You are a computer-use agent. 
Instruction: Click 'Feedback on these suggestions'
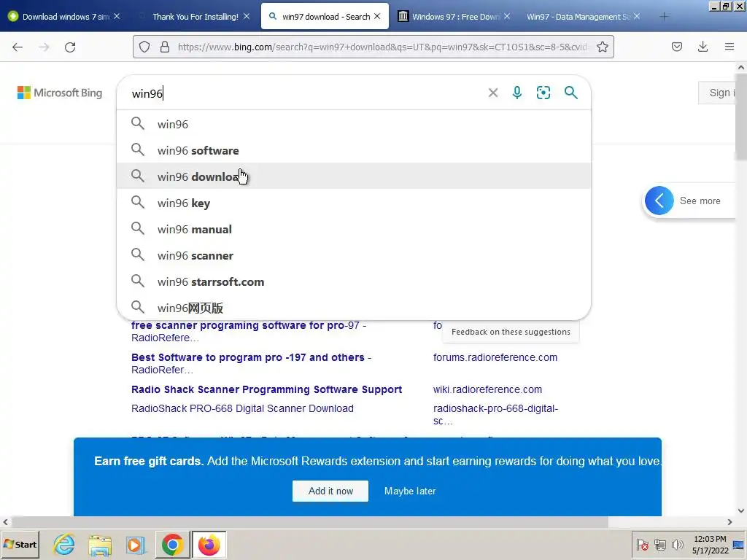pos(511,332)
